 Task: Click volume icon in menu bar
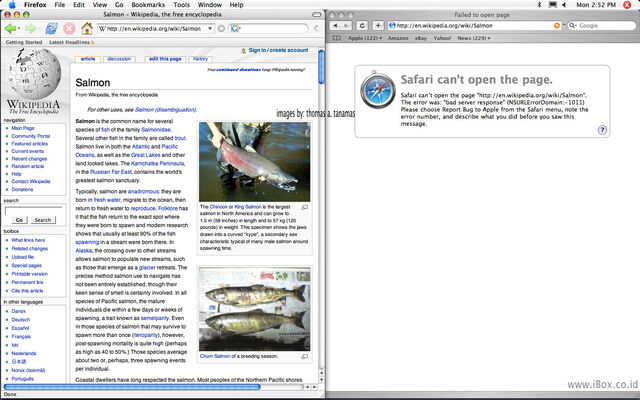[x=564, y=4]
